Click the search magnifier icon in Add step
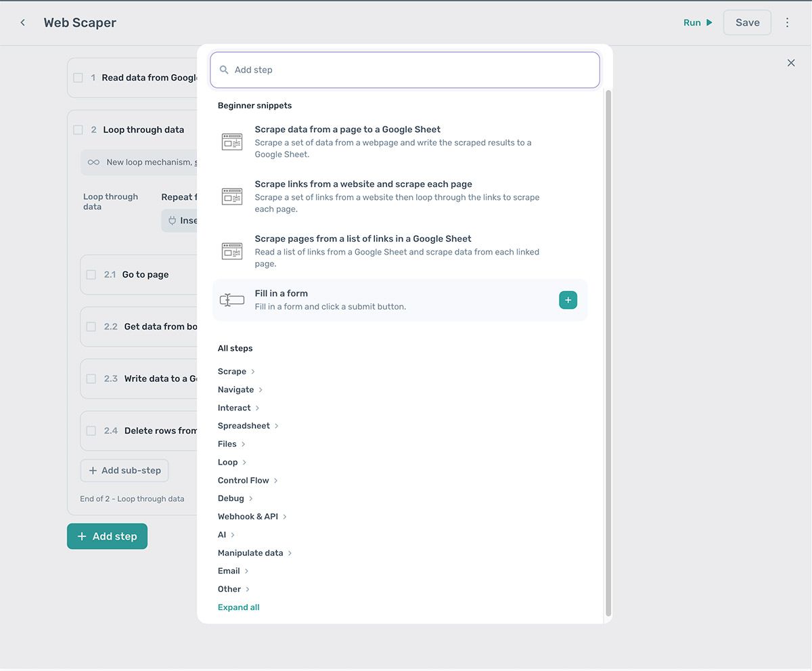This screenshot has height=671, width=812. pos(224,70)
